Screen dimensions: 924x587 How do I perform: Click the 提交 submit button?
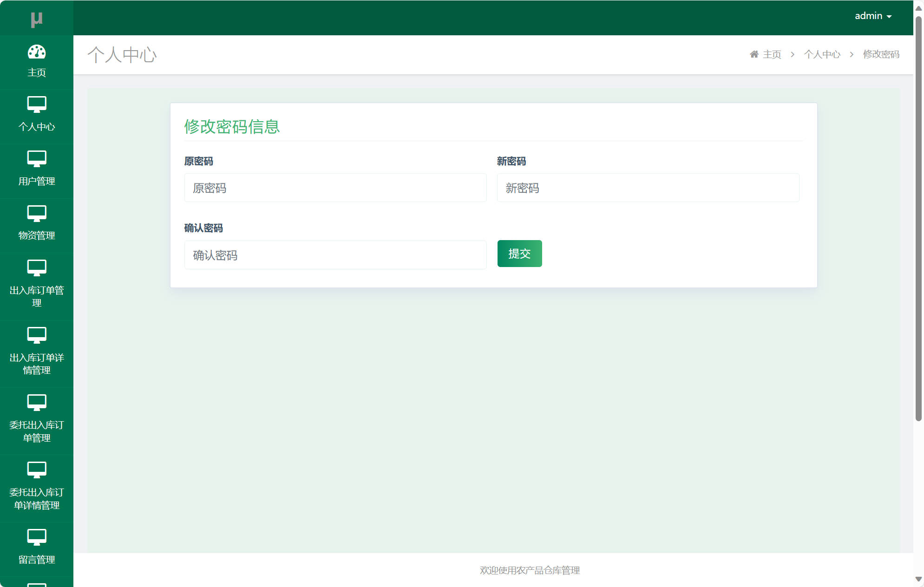519,254
